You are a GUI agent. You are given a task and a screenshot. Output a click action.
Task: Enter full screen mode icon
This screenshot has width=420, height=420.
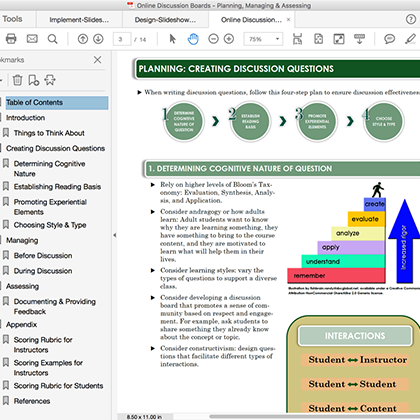pos(339,39)
